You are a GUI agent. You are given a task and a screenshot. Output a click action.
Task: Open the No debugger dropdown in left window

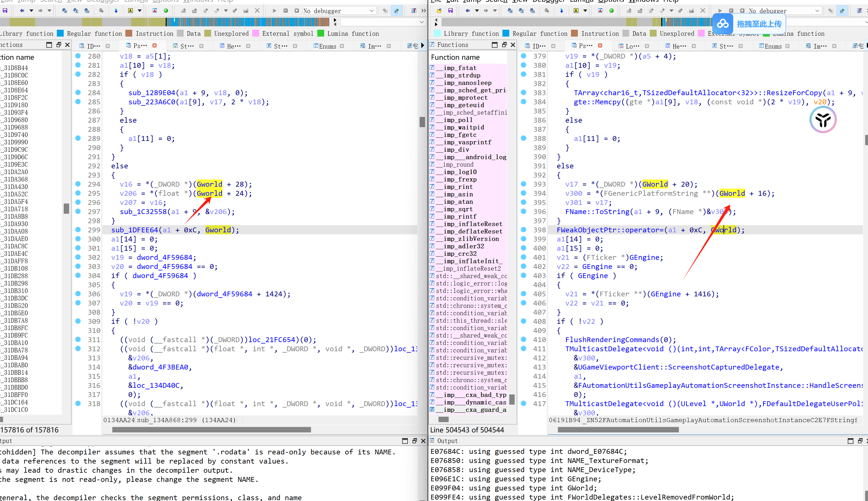[x=371, y=11]
